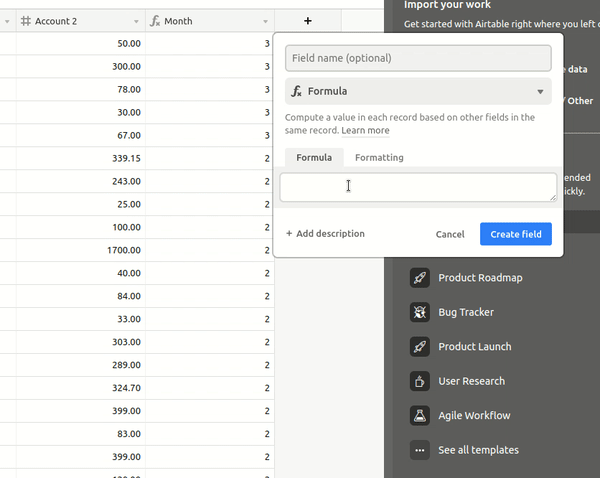
Task: Expand the Month column header menu
Action: point(265,21)
